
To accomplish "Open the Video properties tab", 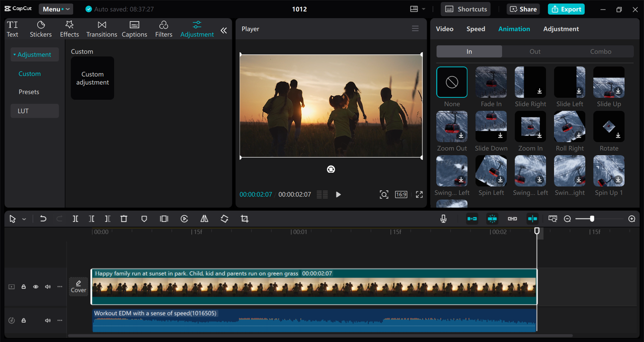I will point(445,29).
